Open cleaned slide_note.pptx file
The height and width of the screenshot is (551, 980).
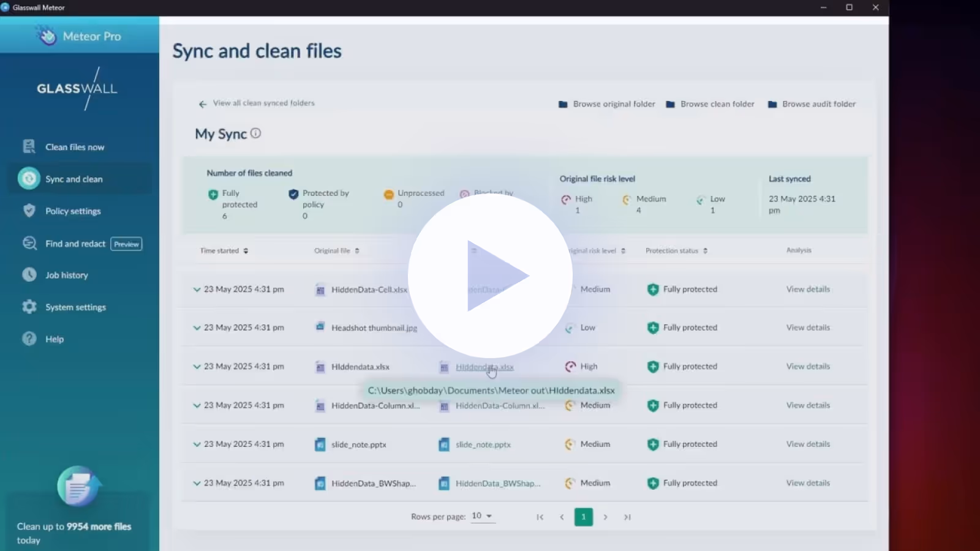click(483, 444)
